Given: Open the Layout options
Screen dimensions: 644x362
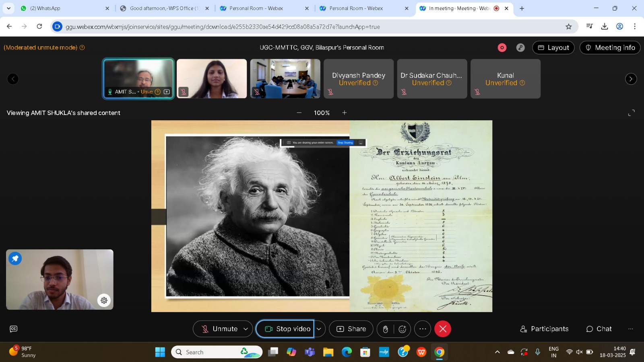Looking at the screenshot, I should tap(553, 47).
